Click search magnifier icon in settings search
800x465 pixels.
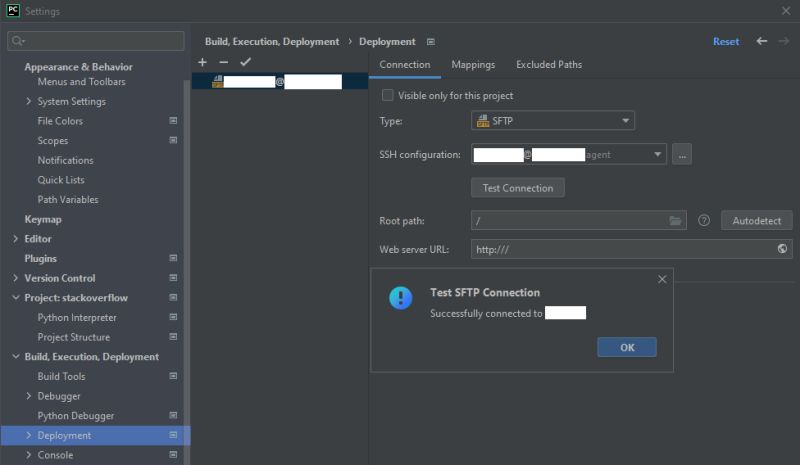click(17, 40)
